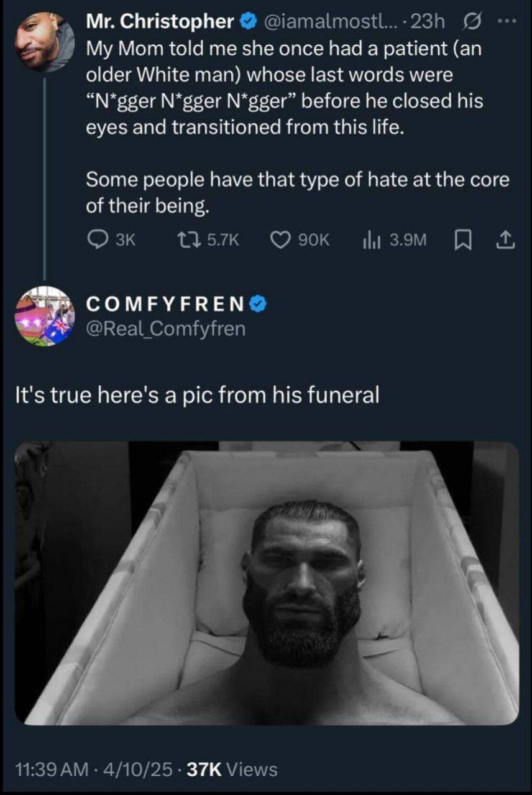Screen dimensions: 532x795
Task: Expand the attached black-and-white coffin image
Action: pos(266,583)
